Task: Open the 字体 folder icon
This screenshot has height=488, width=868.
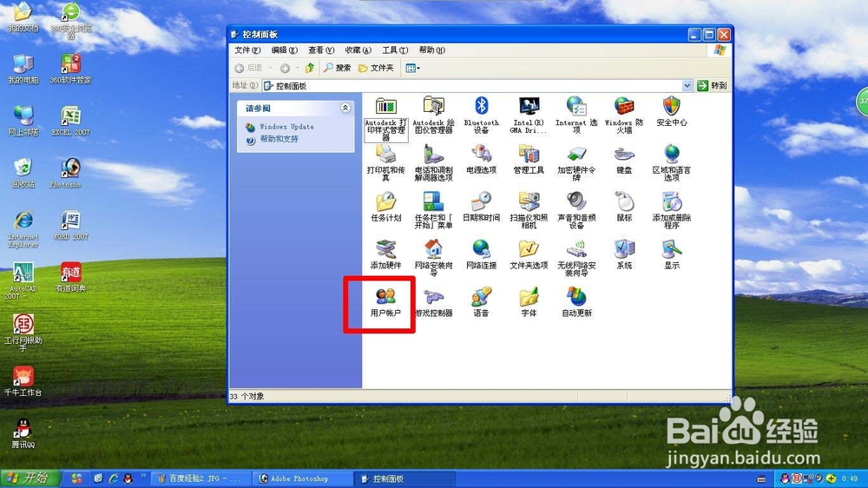Action: point(529,302)
